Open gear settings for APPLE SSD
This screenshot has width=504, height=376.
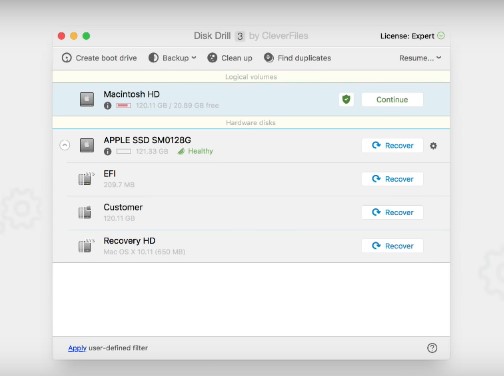click(x=433, y=146)
